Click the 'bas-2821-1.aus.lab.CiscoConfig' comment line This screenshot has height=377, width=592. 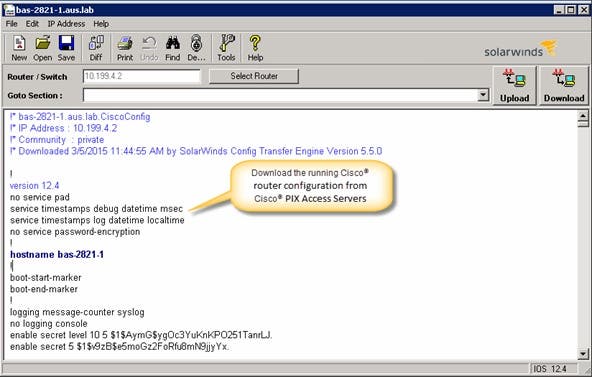pyautogui.click(x=80, y=117)
